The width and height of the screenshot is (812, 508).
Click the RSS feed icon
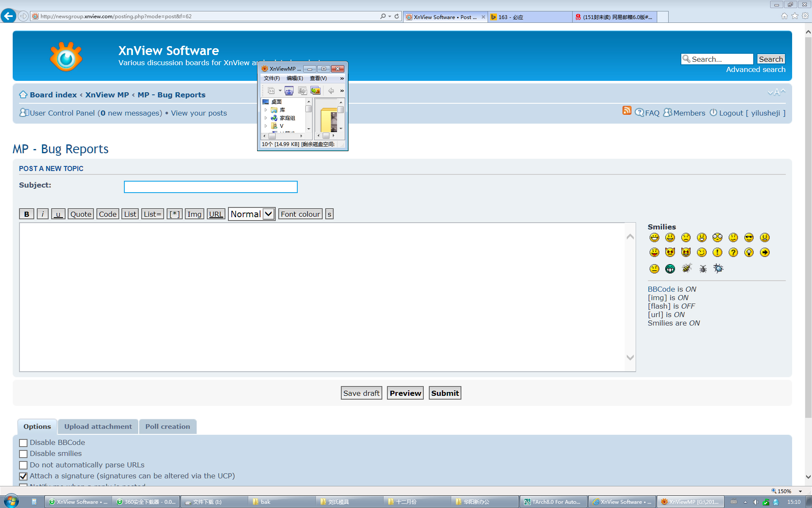(627, 111)
